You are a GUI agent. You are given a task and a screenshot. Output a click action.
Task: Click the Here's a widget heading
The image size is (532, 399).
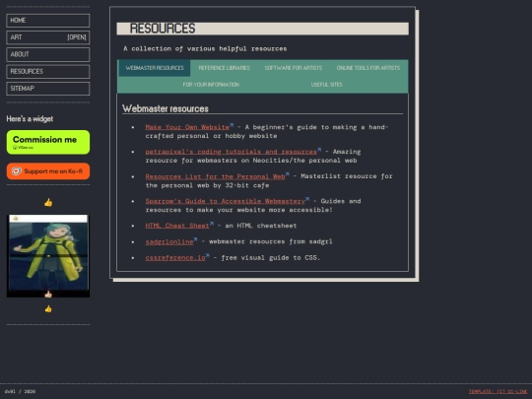(30, 119)
